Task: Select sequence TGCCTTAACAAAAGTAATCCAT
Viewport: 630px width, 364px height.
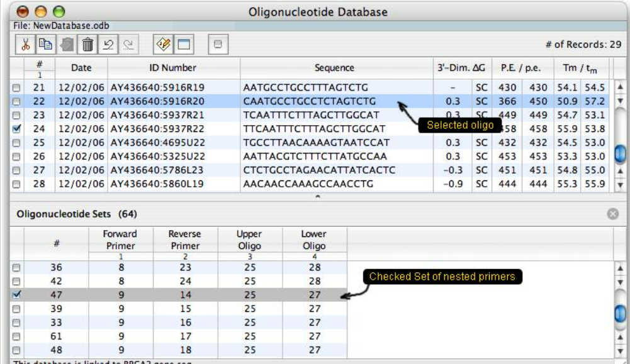Action: (316, 143)
